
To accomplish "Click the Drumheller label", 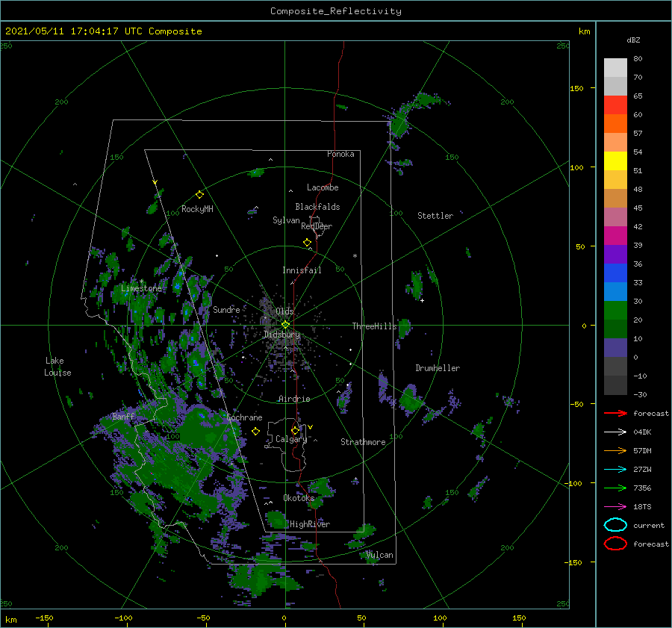I will coord(438,368).
